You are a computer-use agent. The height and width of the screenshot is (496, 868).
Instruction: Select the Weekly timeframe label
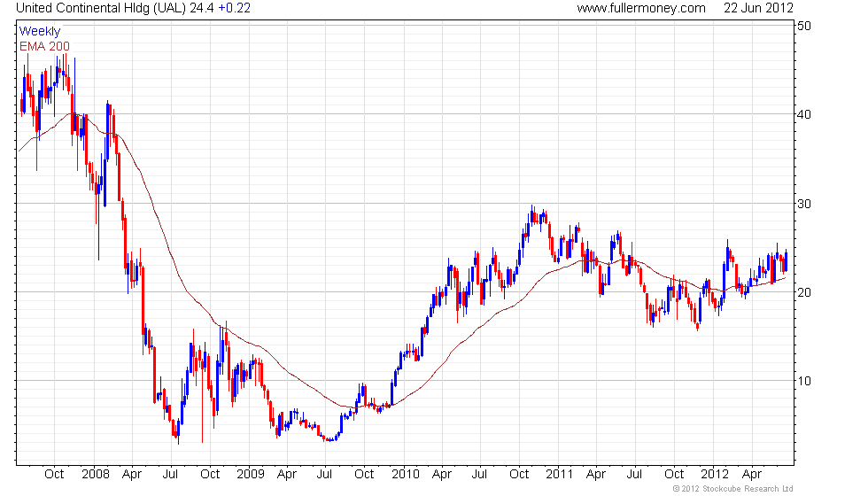pos(39,32)
